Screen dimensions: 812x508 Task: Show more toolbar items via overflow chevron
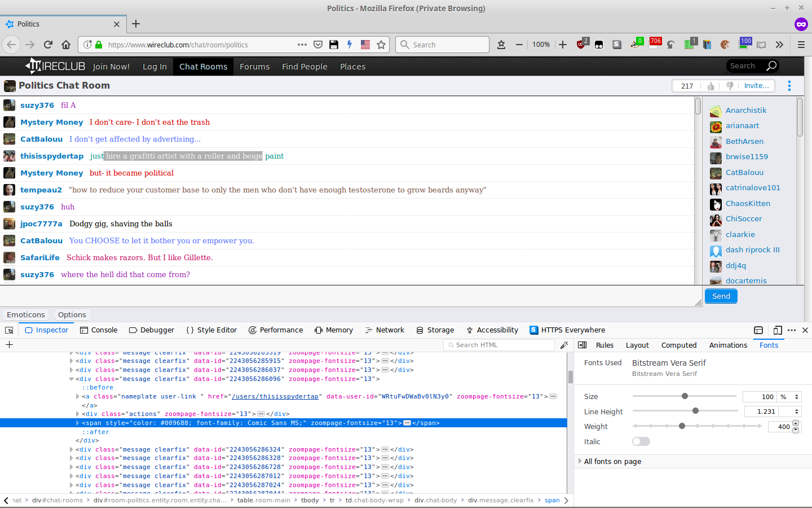coord(779,45)
